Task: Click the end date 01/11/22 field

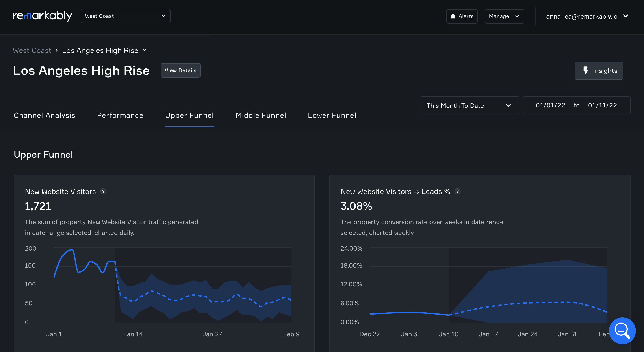Action: [603, 105]
